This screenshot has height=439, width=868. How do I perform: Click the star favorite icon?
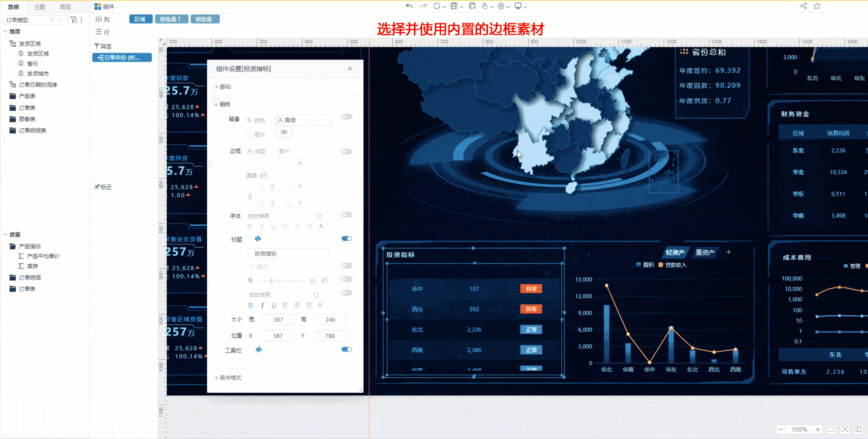pos(817,6)
